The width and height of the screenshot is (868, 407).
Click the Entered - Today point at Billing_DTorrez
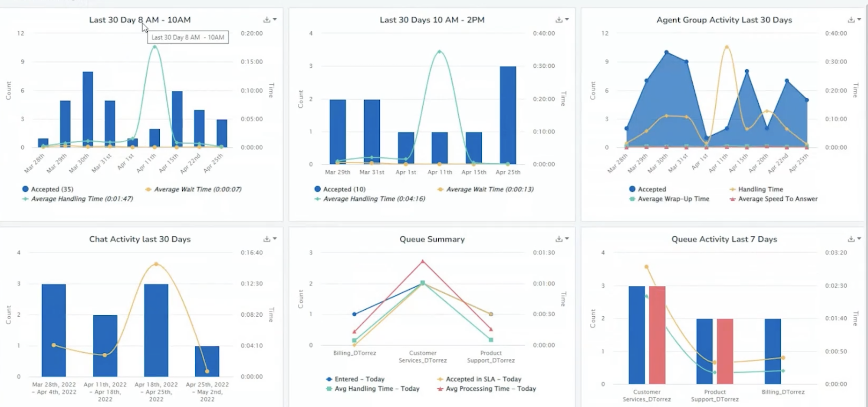355,314
